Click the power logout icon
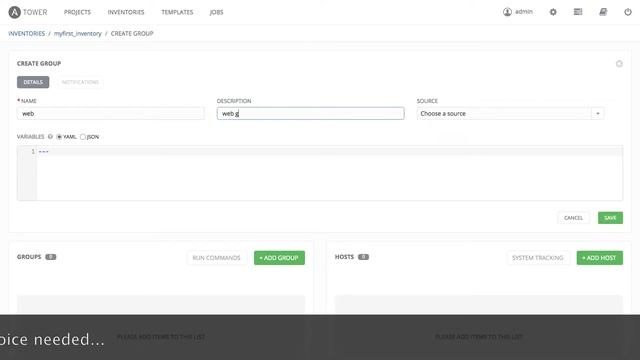Screen dimensions: 640x360 628,12
